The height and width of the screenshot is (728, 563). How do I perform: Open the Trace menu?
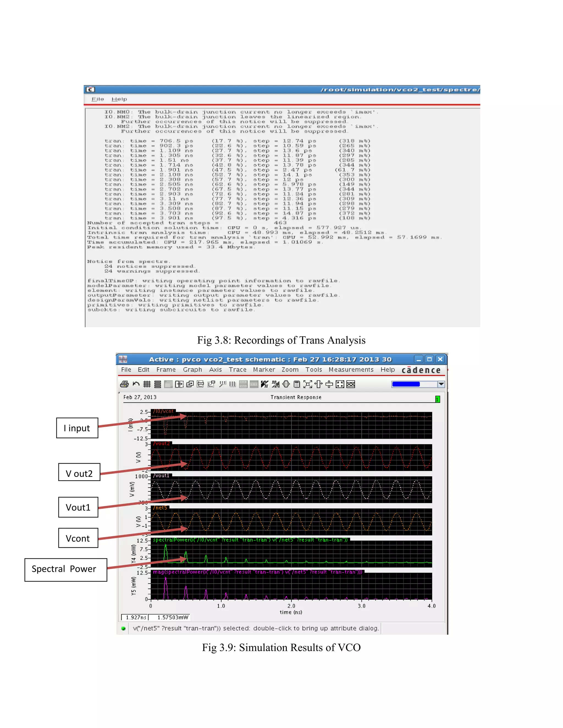click(238, 370)
